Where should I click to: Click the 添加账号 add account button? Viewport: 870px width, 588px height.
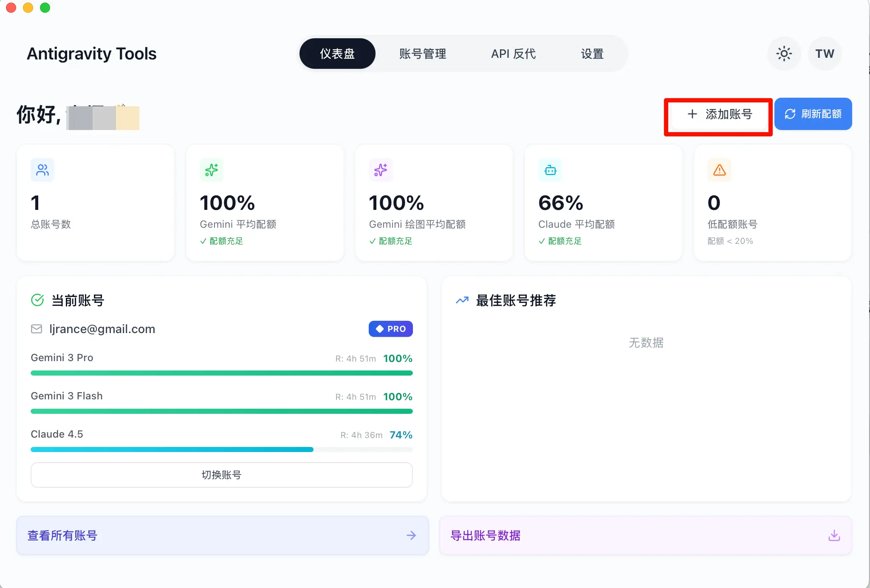[719, 114]
